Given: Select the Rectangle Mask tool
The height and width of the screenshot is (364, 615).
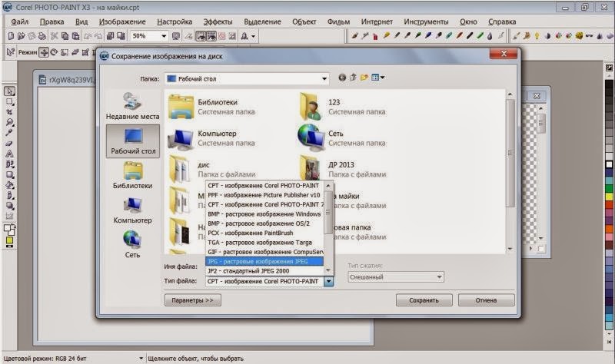Looking at the screenshot, I should pos(10,102).
